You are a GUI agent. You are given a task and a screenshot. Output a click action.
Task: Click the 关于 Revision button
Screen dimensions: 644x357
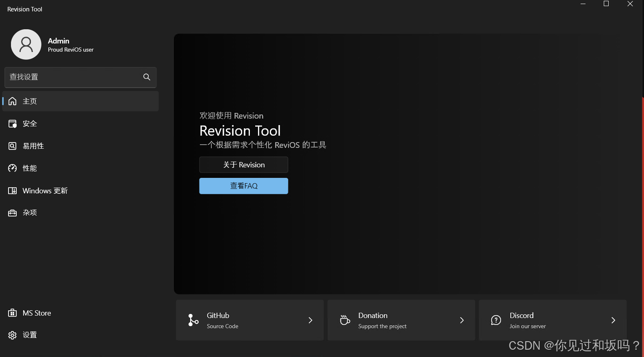point(244,165)
